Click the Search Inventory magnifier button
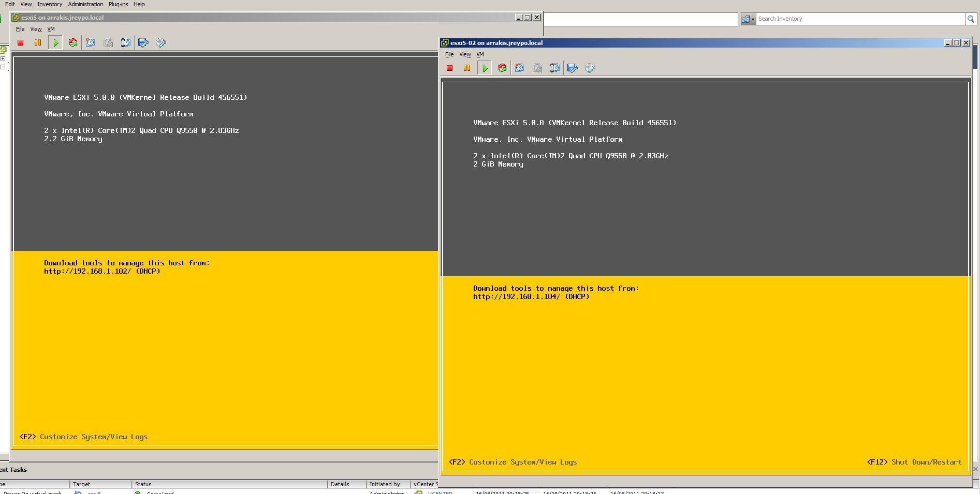The width and height of the screenshot is (980, 494). pyautogui.click(x=971, y=19)
